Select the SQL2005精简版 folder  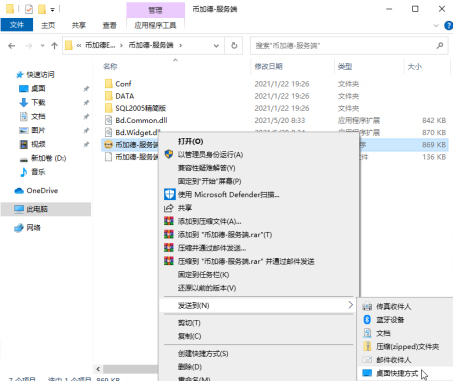point(140,108)
